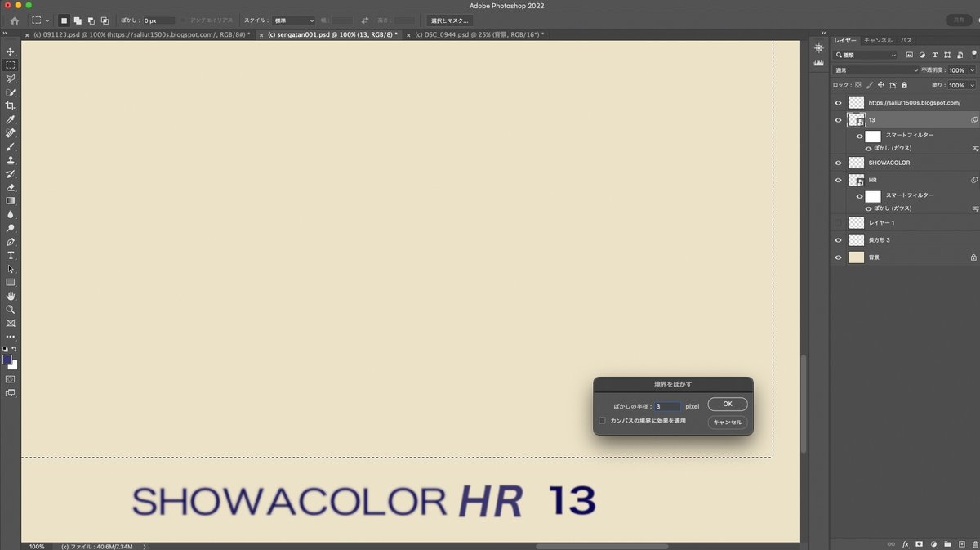Click the foreground navy color swatch
Image resolution: width=980 pixels, height=550 pixels.
pos(7,359)
